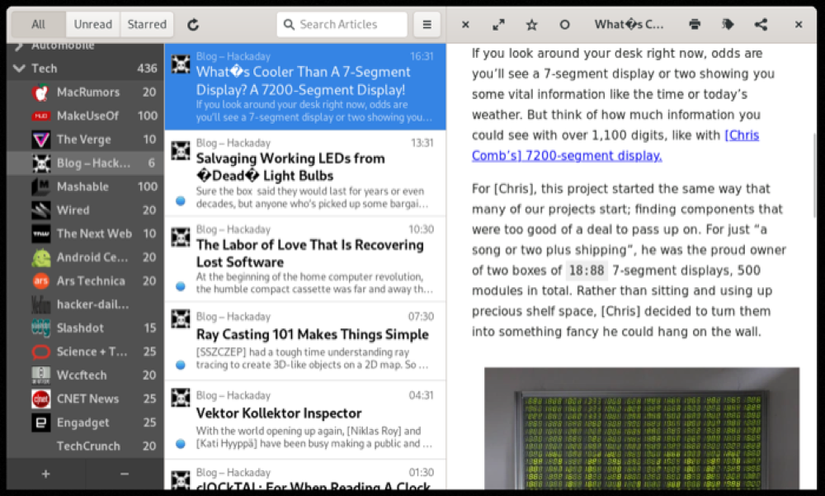Toggle unread dot on Ray Casting 101 article

180,365
